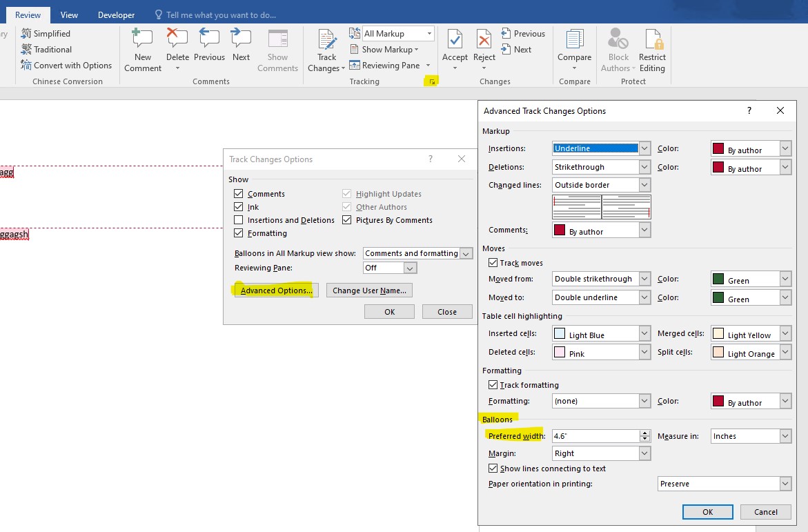
Task: Click the Delete comment icon
Action: point(177,39)
